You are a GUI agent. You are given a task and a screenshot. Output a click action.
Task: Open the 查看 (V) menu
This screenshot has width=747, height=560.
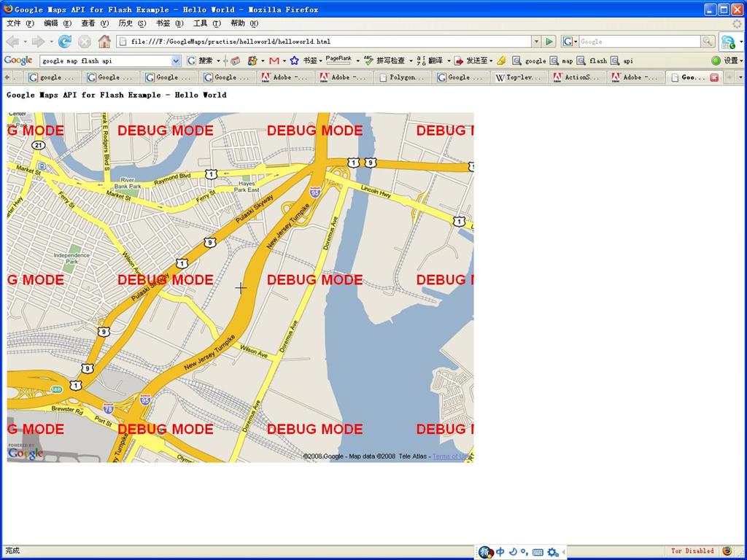pyautogui.click(x=94, y=23)
